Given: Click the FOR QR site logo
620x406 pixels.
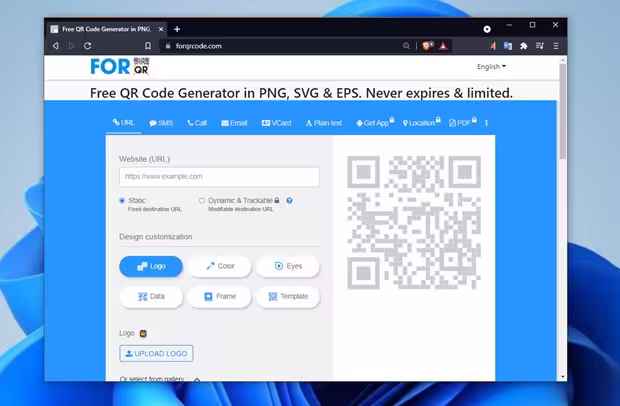Looking at the screenshot, I should click(120, 66).
